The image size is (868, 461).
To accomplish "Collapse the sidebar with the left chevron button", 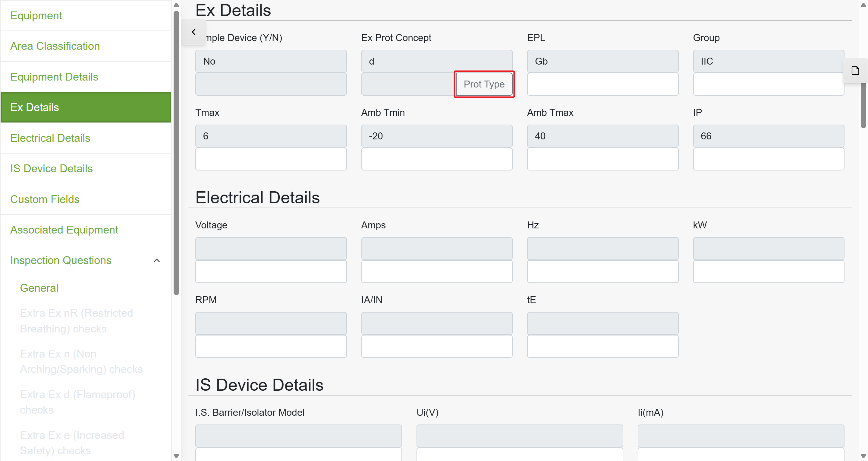I will (x=193, y=32).
